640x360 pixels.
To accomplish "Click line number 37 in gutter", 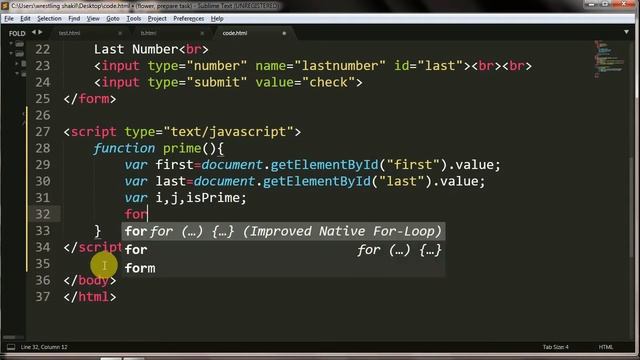I will [42, 297].
